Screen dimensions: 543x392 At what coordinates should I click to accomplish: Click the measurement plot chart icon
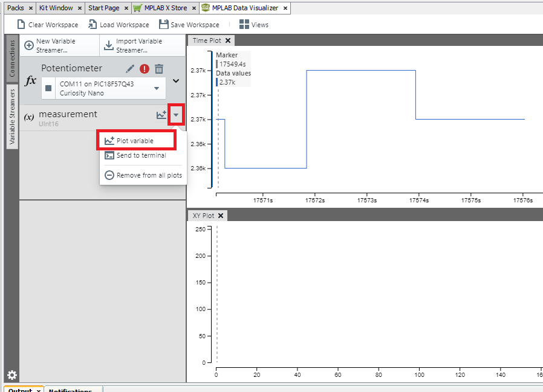pyautogui.click(x=161, y=115)
